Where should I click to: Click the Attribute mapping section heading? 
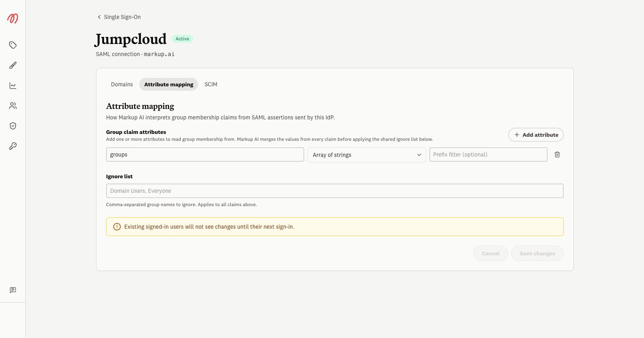click(140, 106)
